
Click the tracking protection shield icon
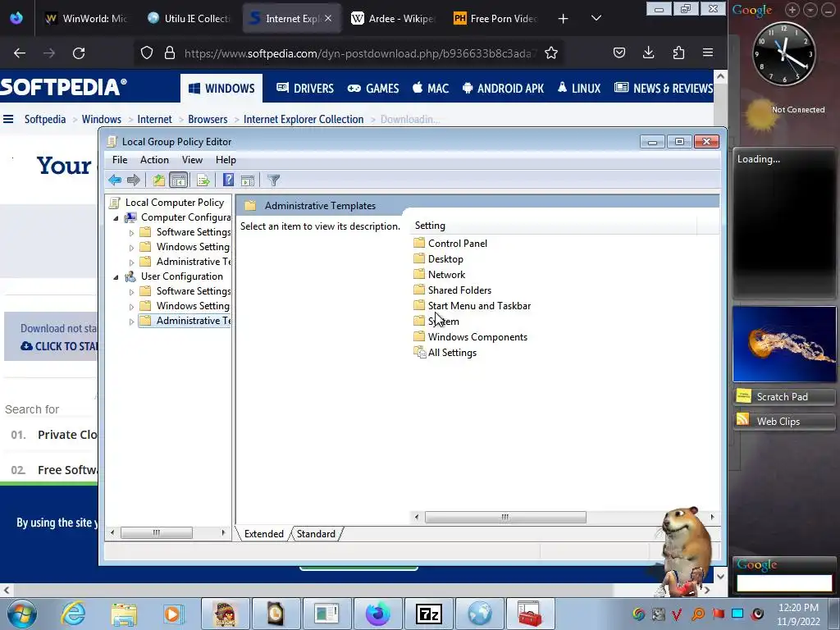[147, 52]
